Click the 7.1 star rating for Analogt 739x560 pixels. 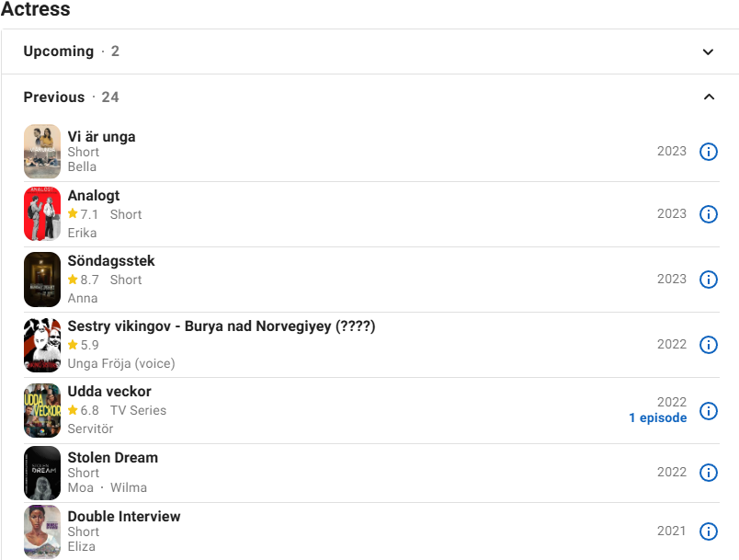tap(83, 214)
